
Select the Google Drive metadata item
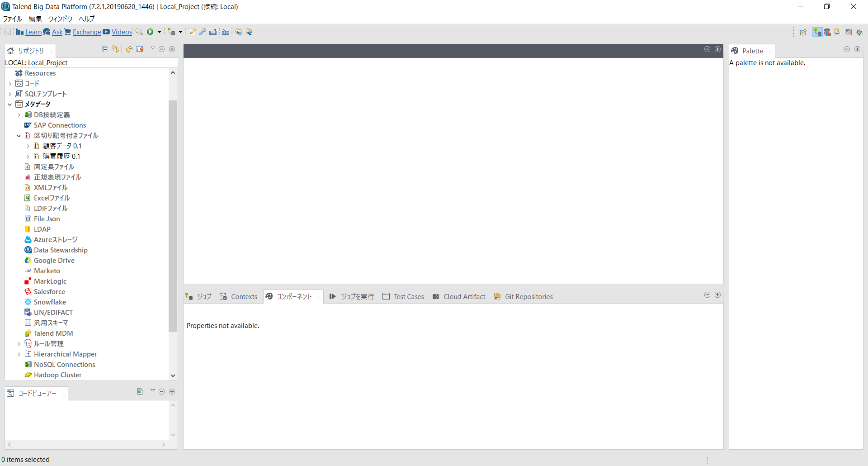coord(54,261)
